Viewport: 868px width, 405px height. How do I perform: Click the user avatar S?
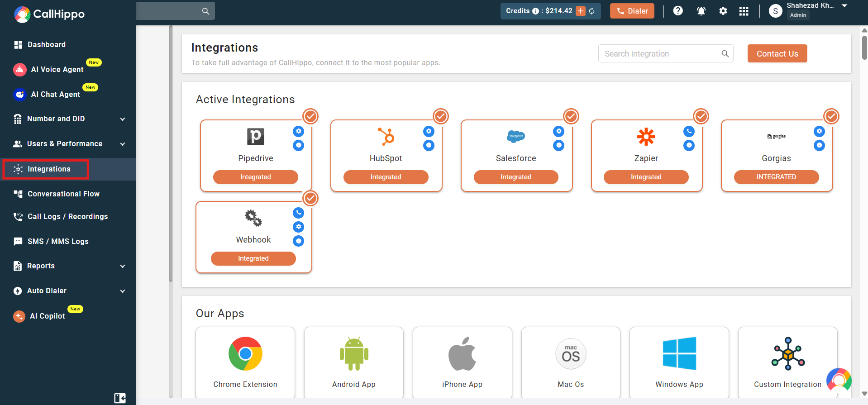[x=776, y=11]
